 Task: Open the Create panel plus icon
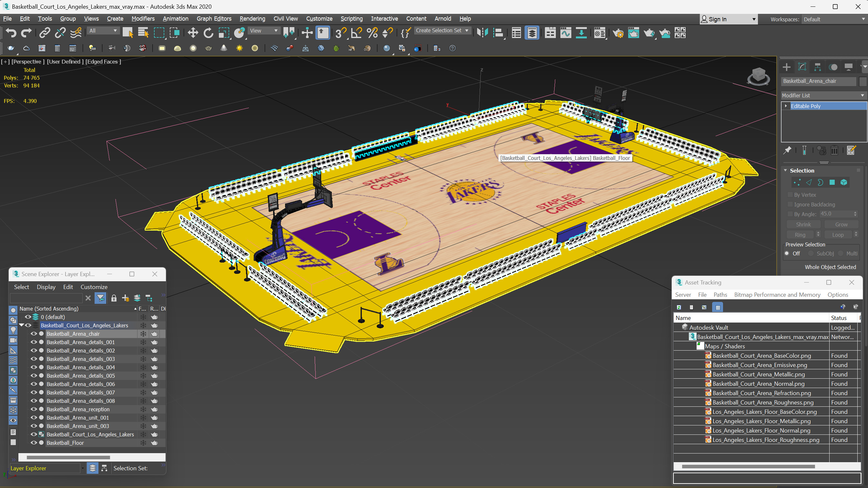[786, 67]
